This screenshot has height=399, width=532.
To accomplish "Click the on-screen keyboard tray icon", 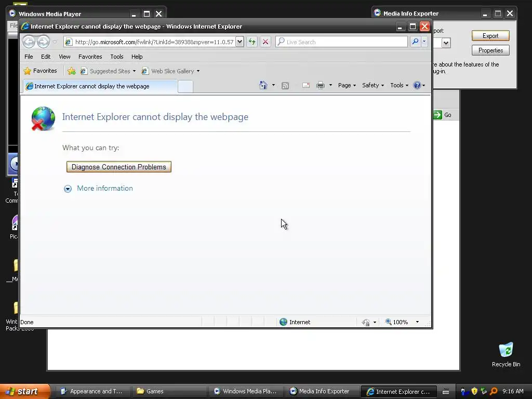I will pyautogui.click(x=446, y=392).
